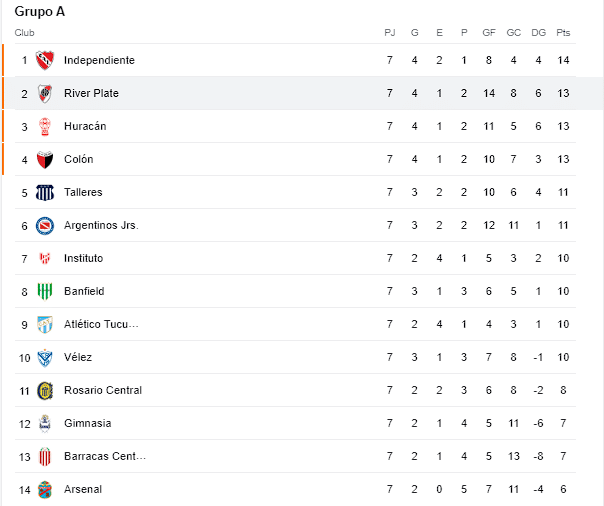Click the Colón red-black shield crest
Viewport: 604px width, 506px height.
click(x=45, y=160)
